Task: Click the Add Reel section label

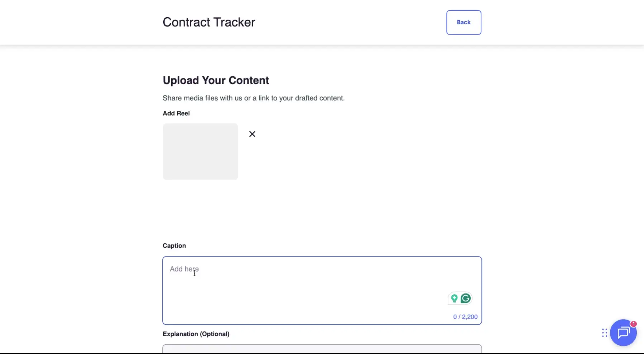Action: coord(176,113)
